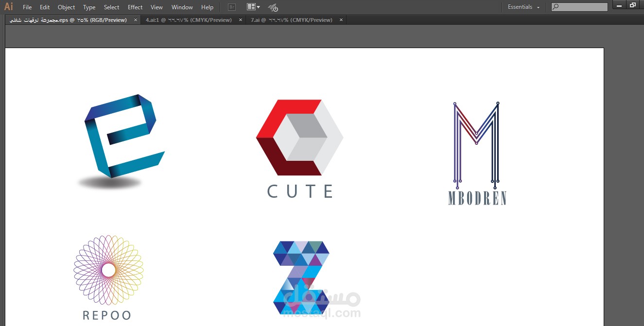Image resolution: width=644 pixels, height=326 pixels.
Task: Click the Illustrator Ai application logo
Action: [x=8, y=7]
